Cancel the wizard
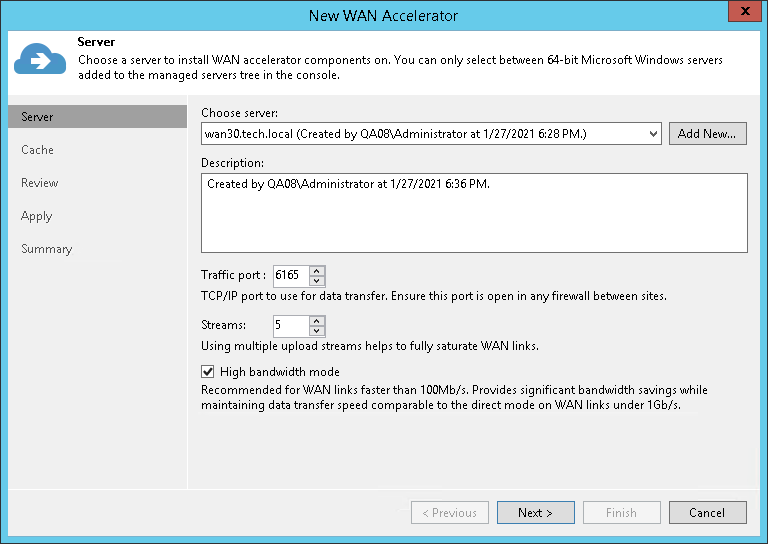This screenshot has width=768, height=544. point(707,513)
